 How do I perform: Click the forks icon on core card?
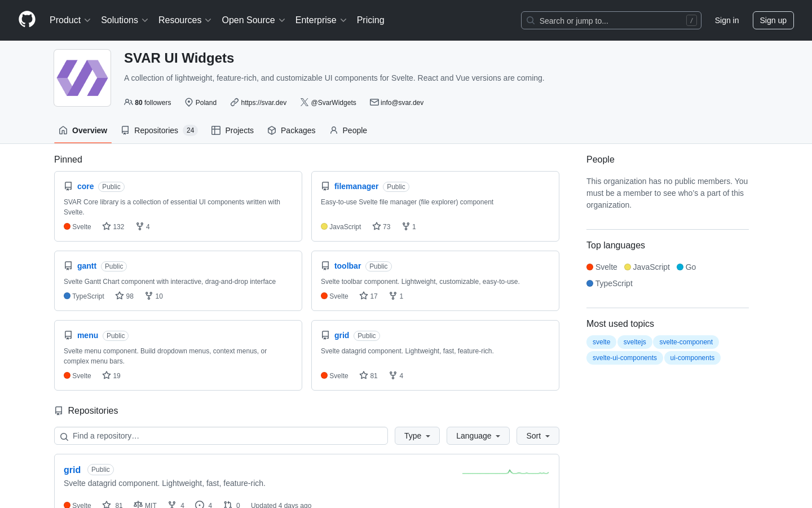(140, 226)
